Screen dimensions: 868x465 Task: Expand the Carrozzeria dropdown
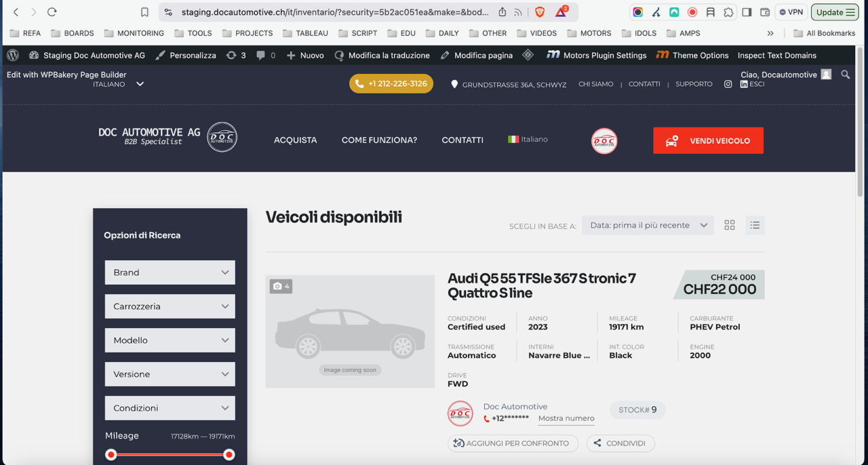[170, 306]
